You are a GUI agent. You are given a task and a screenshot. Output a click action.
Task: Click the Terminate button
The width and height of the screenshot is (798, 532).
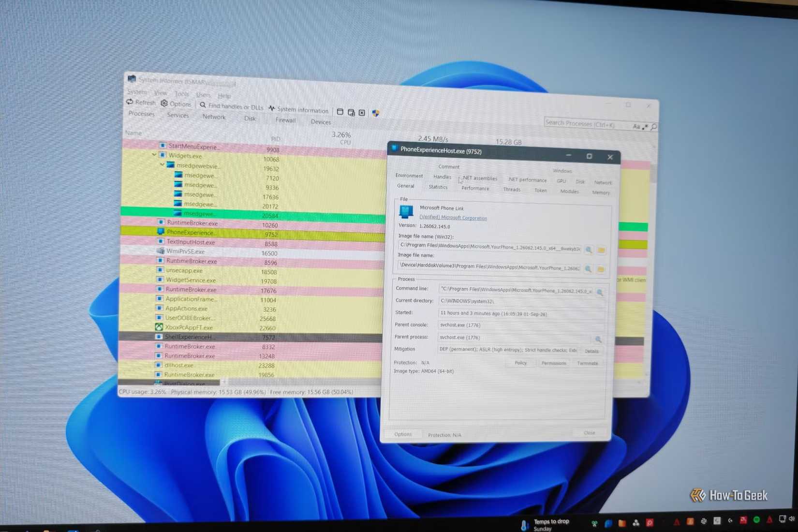point(588,363)
